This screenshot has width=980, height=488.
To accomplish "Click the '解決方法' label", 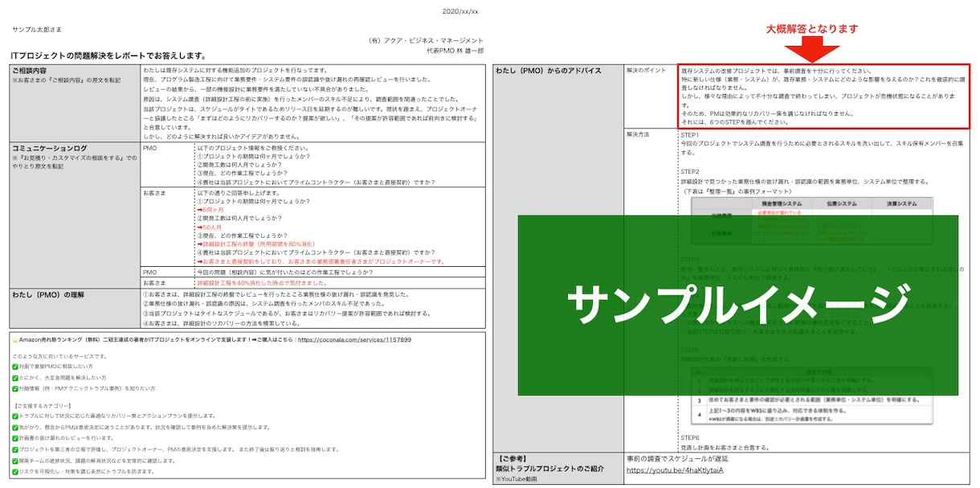I will pyautogui.click(x=639, y=134).
